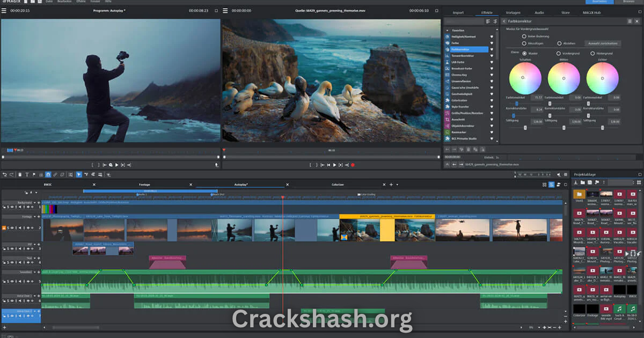Open the hamburger menu above the program monitor

click(4, 10)
